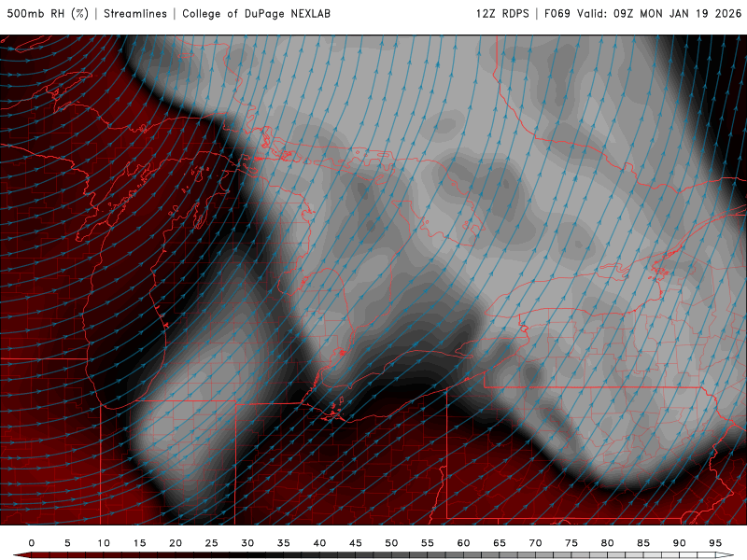747x560 pixels.
Task: Click the '0' value on the color scale
Action: [x=32, y=543]
